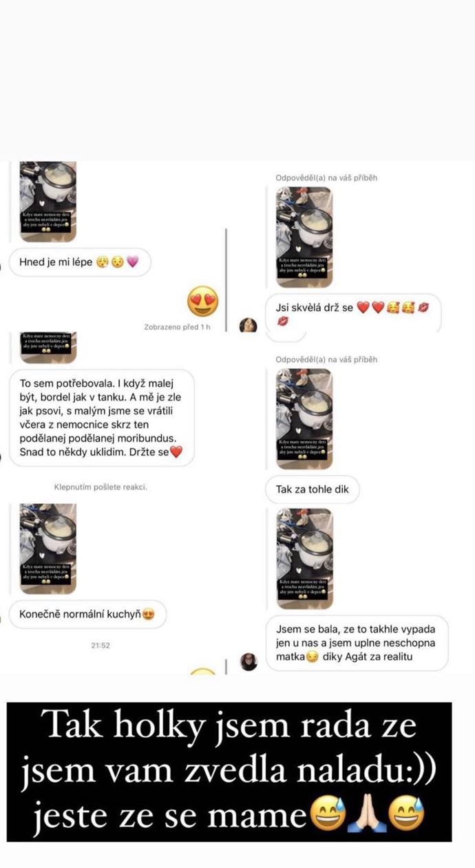Screen dimensions: 475x868
Task: Tap the heart-eyes emoji reaction
Action: pyautogui.click(x=203, y=302)
